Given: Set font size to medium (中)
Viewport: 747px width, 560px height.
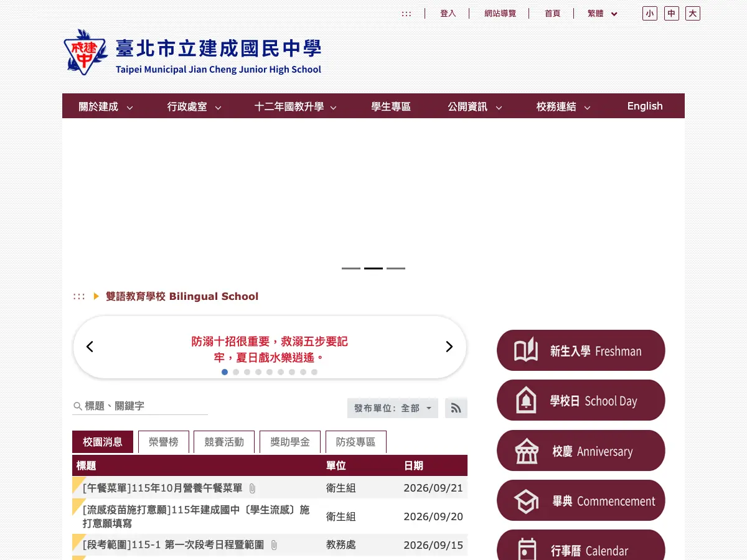Looking at the screenshot, I should [x=672, y=14].
